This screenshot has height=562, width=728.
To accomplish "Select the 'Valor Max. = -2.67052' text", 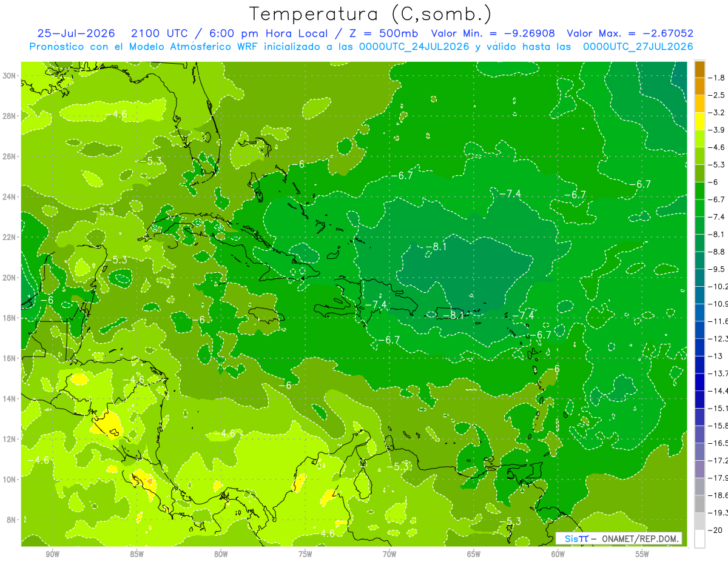I will click(630, 33).
